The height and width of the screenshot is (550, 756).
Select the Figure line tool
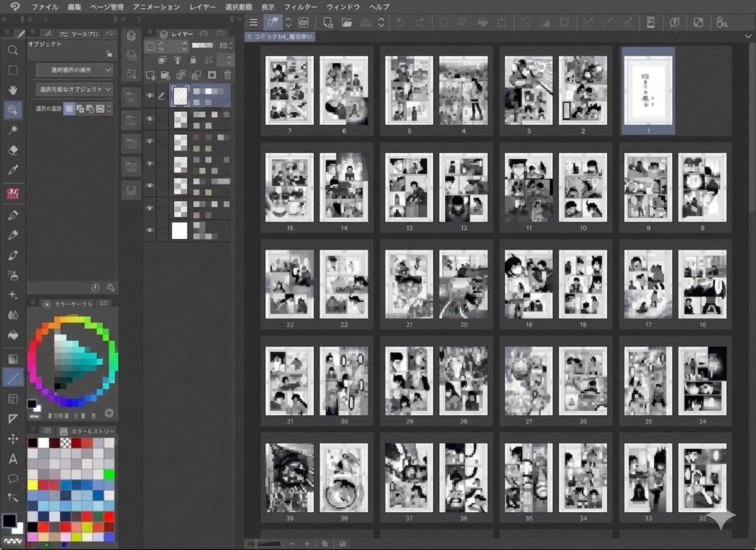13,377
